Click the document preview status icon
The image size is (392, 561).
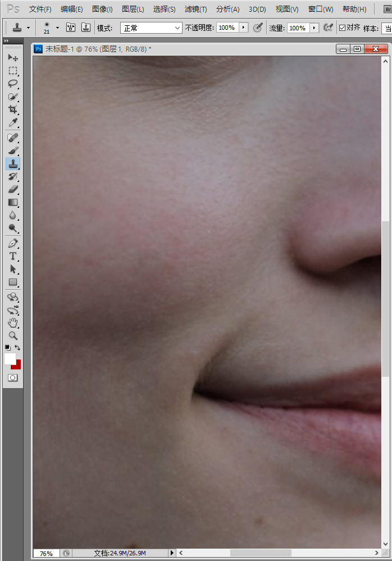tap(66, 553)
